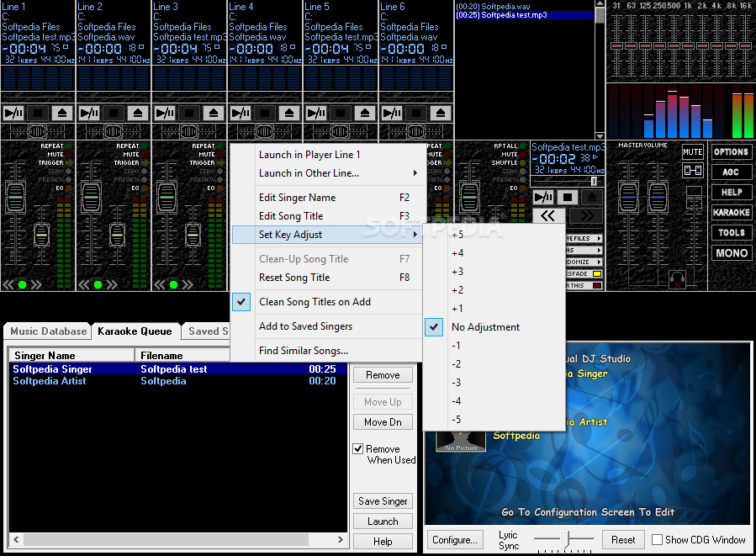Click the Save Singer button
This screenshot has width=756, height=556.
pos(383,501)
